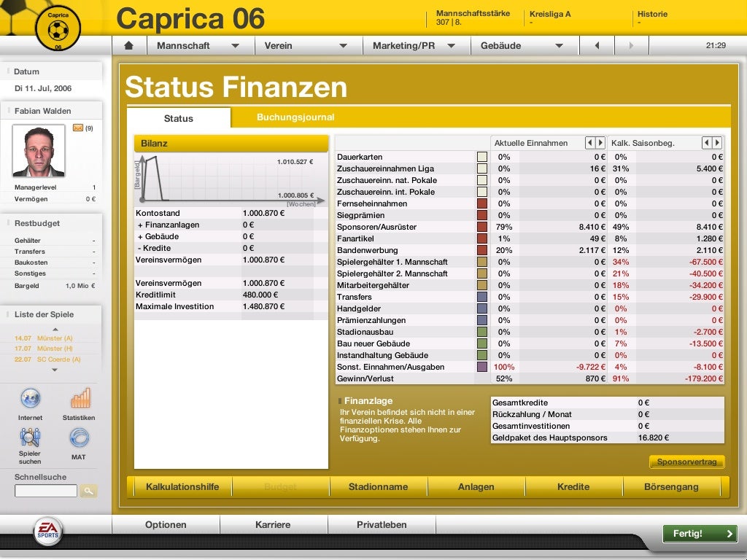747x560 pixels.
Task: Open the Optionen menu
Action: click(166, 524)
